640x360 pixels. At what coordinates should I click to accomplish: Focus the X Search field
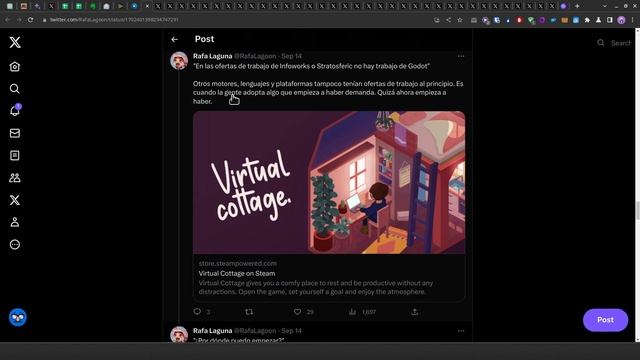click(x=620, y=43)
